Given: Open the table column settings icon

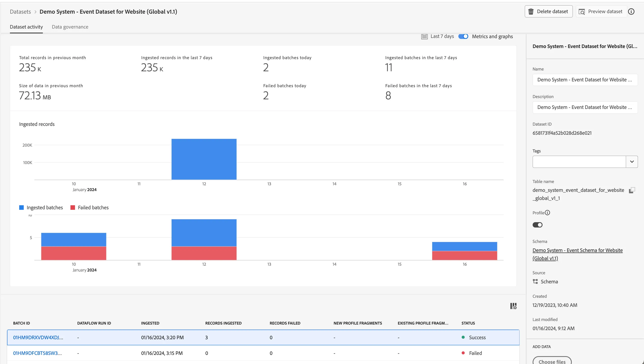Looking at the screenshot, I should tap(513, 306).
